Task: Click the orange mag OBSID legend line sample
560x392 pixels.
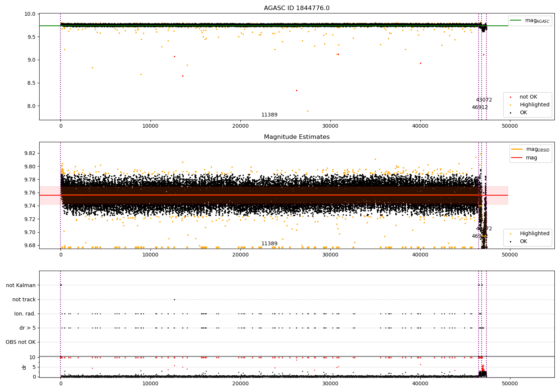Action: (x=517, y=149)
